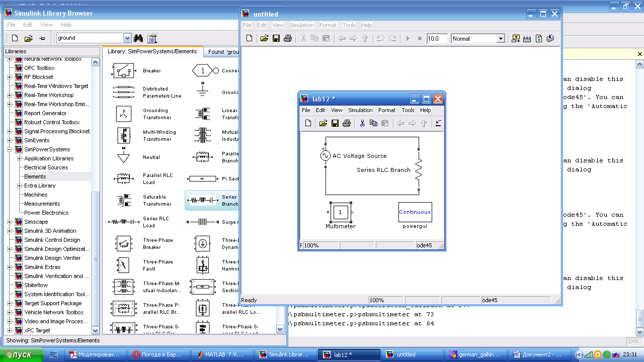Select Saturable Transformer block icon
644x362 pixels.
123,200
